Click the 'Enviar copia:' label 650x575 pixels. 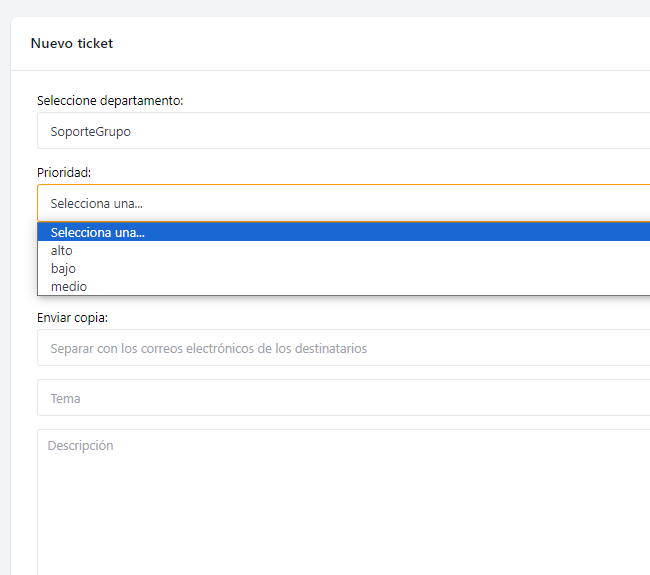tap(72, 318)
